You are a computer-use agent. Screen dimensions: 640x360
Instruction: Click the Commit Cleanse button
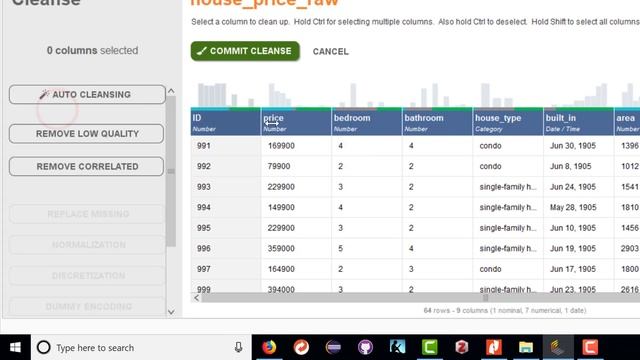tap(245, 51)
